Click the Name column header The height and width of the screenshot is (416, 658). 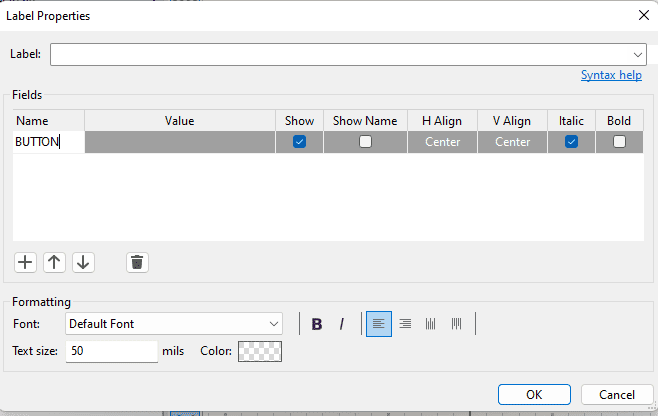[49, 121]
